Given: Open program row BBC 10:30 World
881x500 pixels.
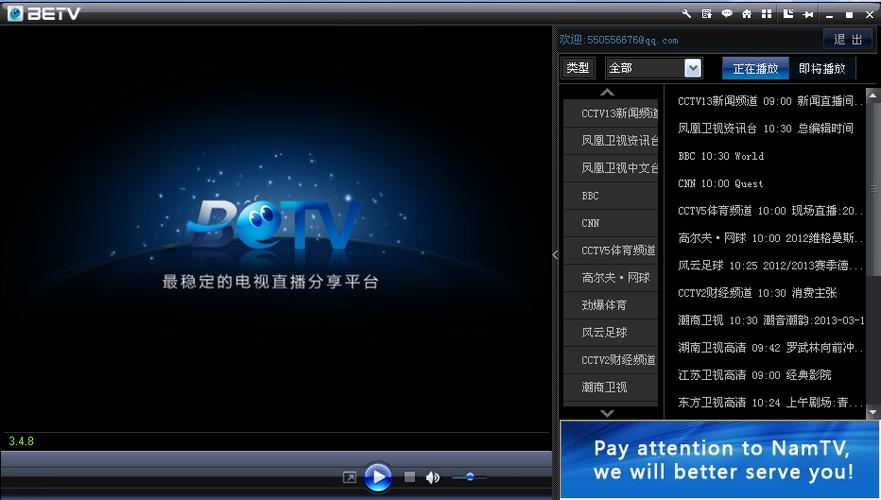Looking at the screenshot, I should [x=721, y=156].
